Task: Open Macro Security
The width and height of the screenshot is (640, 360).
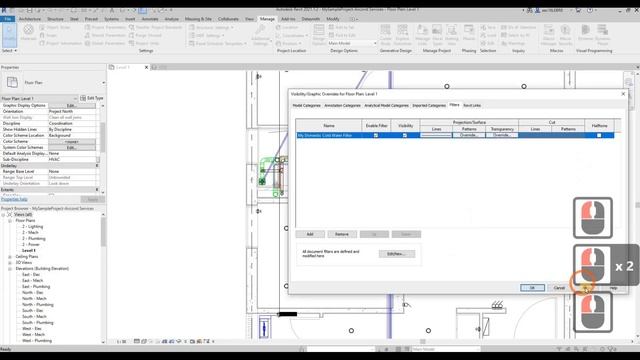Action: 565,35
